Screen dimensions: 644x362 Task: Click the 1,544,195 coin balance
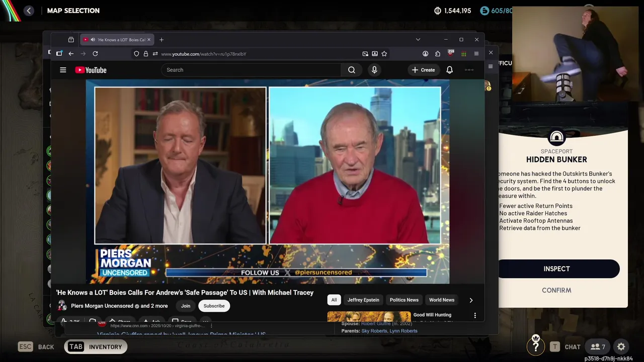coord(453,11)
